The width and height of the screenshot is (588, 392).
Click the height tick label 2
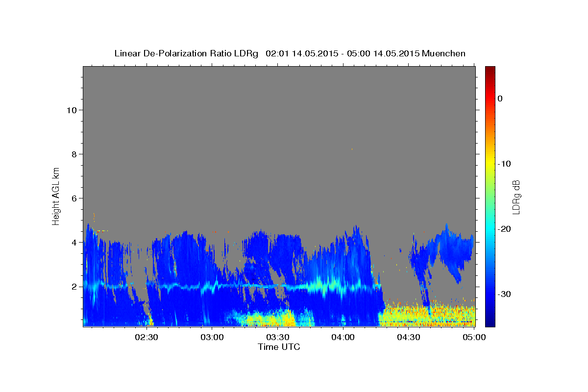tap(73, 286)
